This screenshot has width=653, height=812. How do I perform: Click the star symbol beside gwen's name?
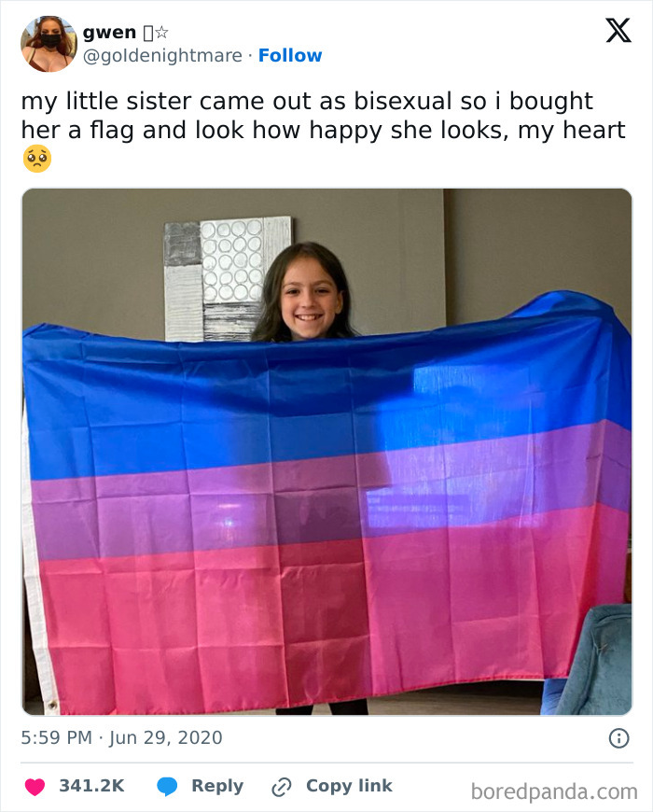point(162,33)
